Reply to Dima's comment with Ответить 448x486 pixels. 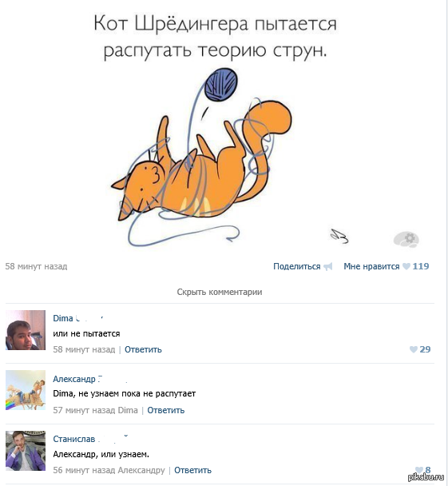[143, 349]
